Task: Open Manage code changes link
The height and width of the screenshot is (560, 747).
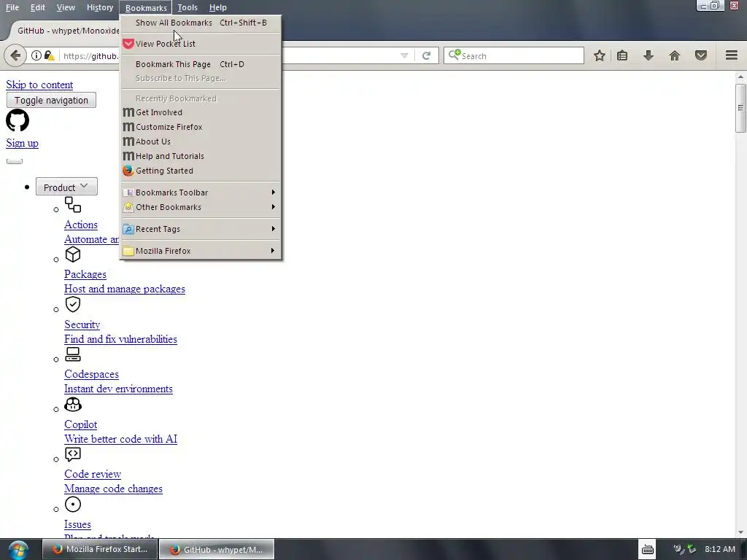Action: coord(113,489)
